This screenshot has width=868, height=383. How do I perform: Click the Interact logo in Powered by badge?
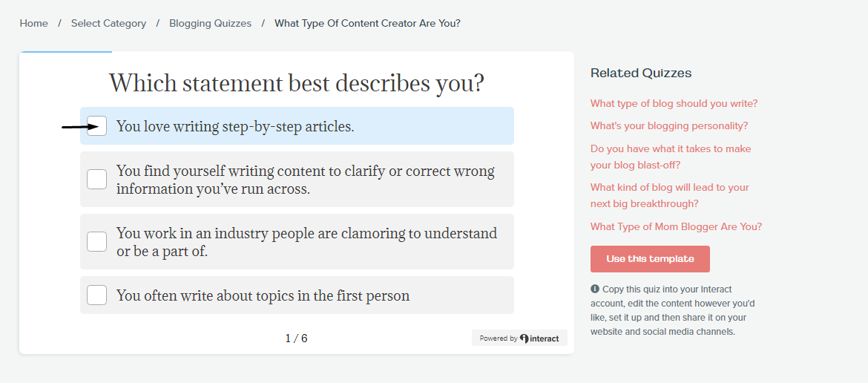click(x=540, y=338)
